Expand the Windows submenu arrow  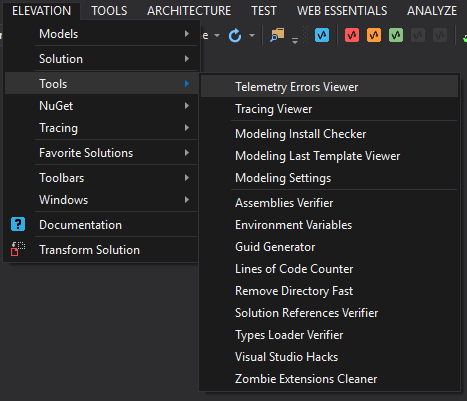tap(187, 200)
